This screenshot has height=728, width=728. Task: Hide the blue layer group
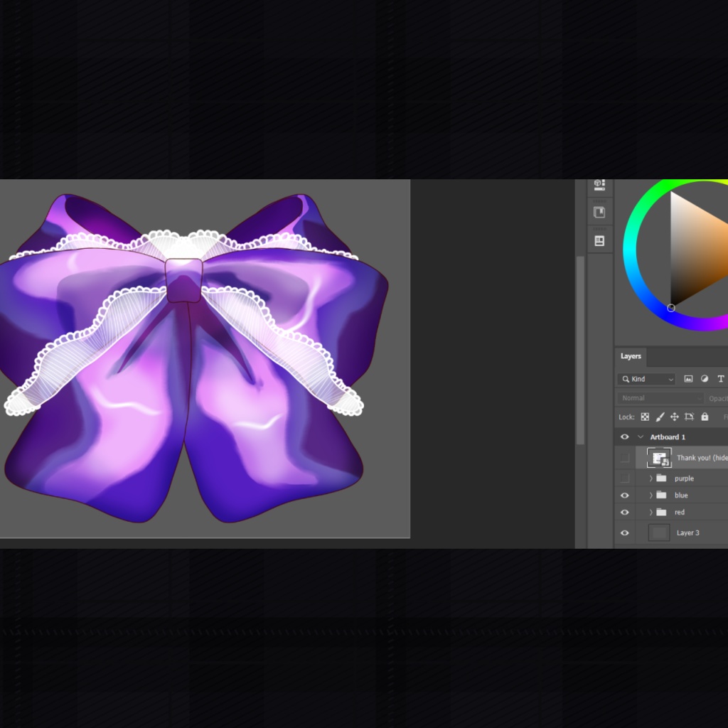[623, 496]
